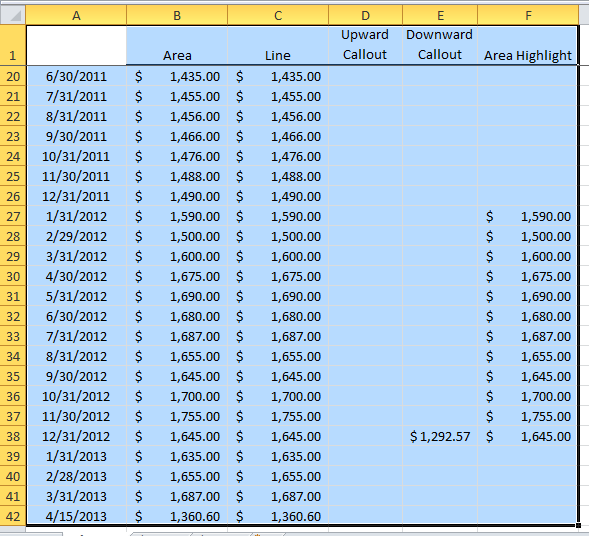
Task: Select the 6/30/2011 date cell
Action: (x=76, y=77)
